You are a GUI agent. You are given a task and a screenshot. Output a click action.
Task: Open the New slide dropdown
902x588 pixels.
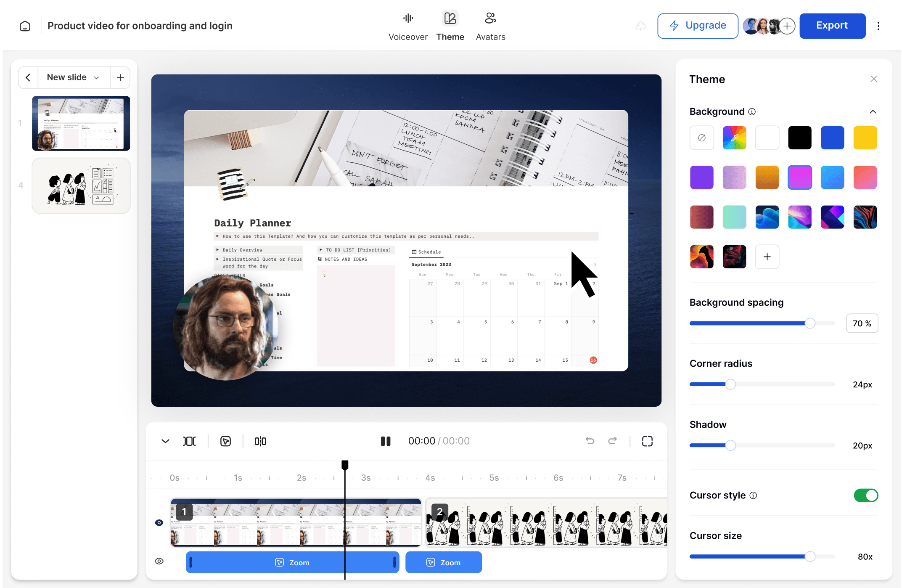[74, 77]
